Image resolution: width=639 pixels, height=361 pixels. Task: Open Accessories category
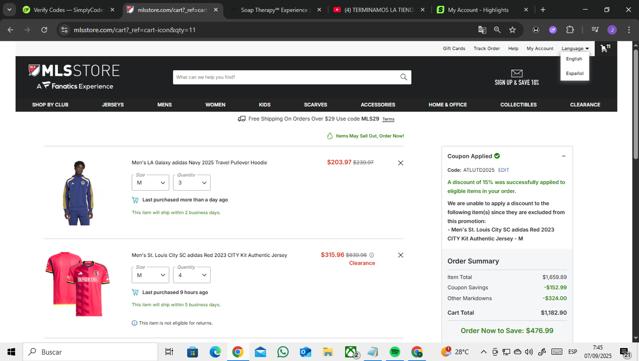(x=378, y=105)
